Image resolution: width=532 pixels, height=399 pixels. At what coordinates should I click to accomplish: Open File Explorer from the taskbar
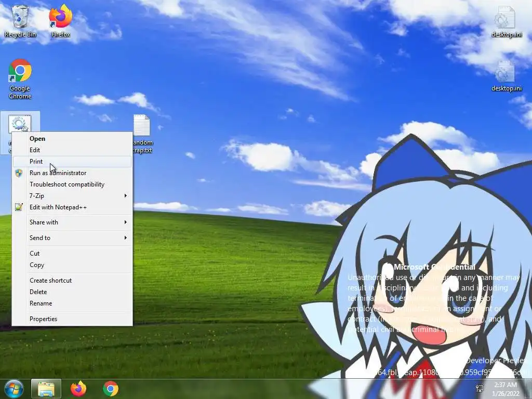46,389
